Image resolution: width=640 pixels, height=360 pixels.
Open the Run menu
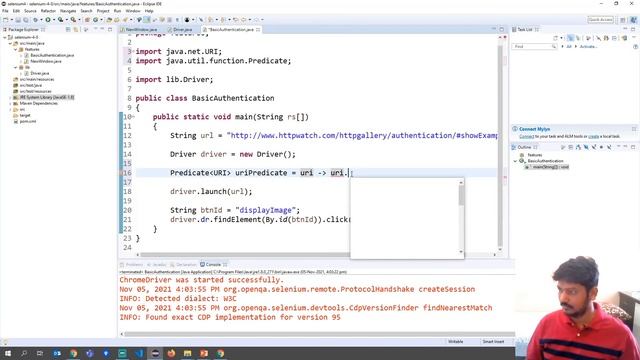117,11
